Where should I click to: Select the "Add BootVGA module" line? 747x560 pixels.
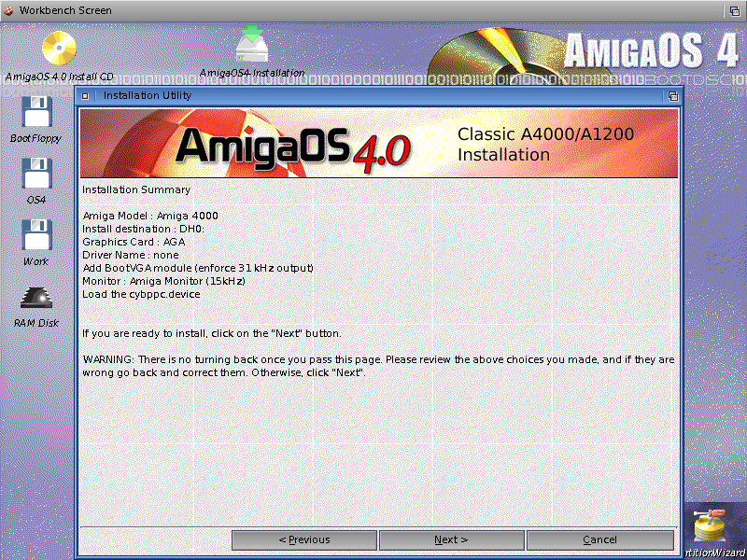coord(198,268)
